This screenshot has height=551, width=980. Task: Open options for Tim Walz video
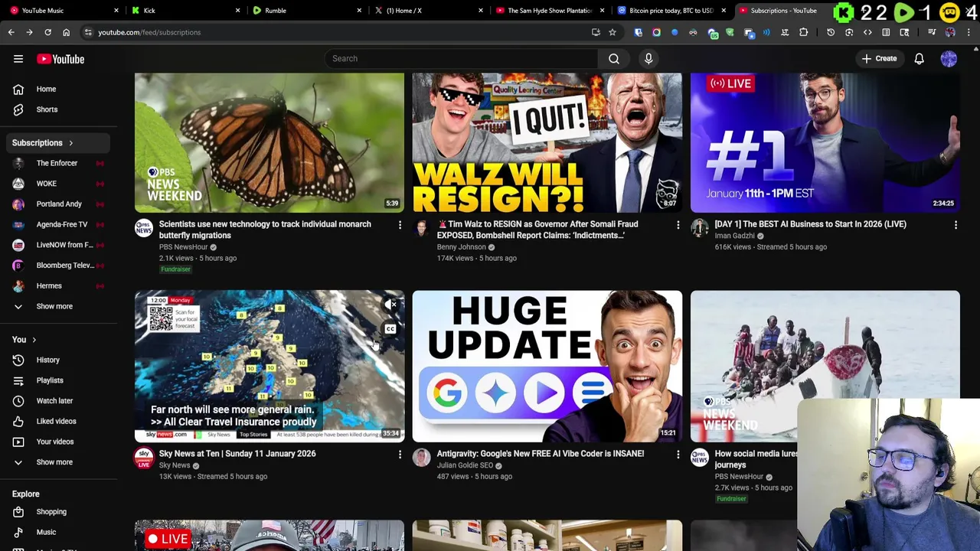[678, 225]
